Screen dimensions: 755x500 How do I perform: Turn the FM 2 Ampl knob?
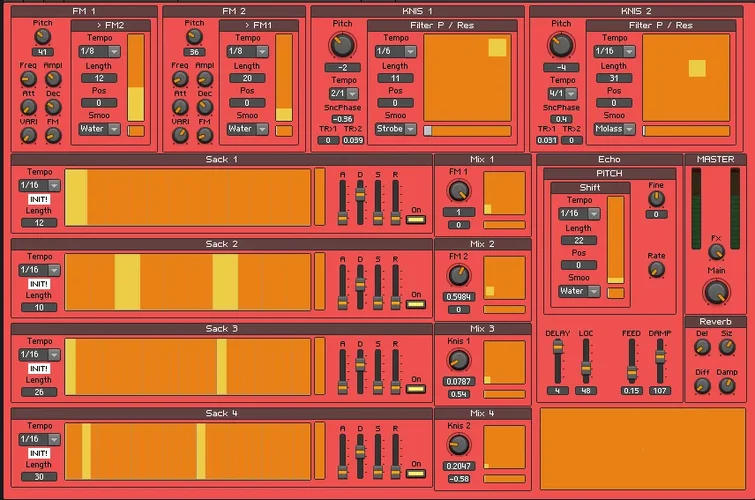(x=205, y=79)
